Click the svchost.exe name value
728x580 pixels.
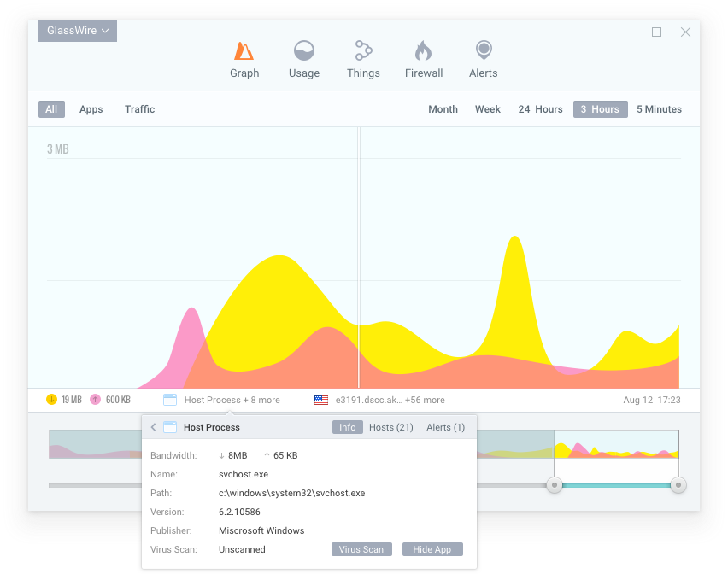coord(244,475)
